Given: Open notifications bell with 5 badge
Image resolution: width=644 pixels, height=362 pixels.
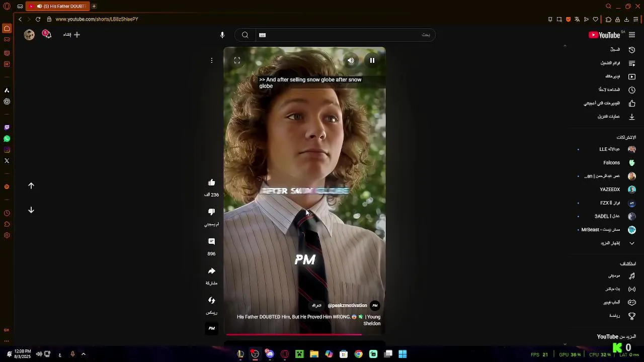Looking at the screenshot, I should 47,34.
